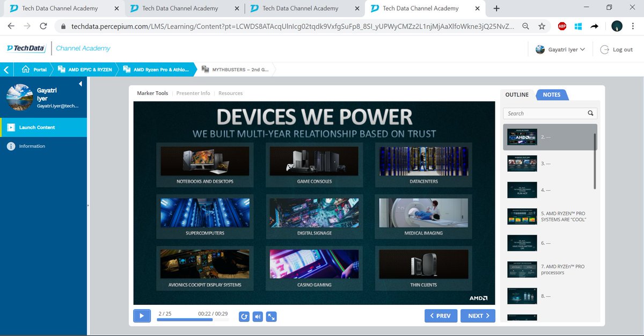This screenshot has height=336, width=644.
Task: Play the slide presentation
Action: 142,316
